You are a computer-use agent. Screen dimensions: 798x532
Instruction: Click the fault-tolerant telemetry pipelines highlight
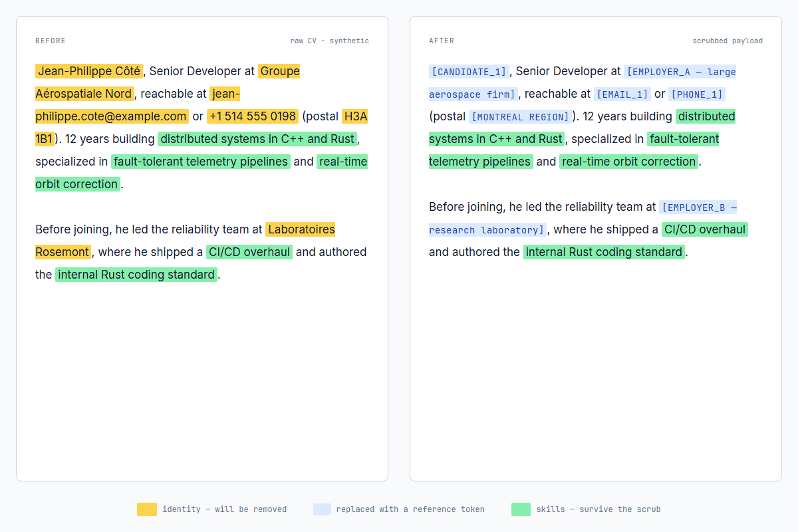point(201,162)
